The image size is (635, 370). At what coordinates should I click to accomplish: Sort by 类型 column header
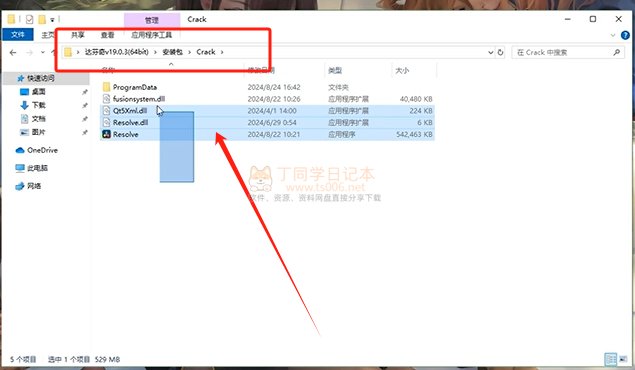[335, 70]
